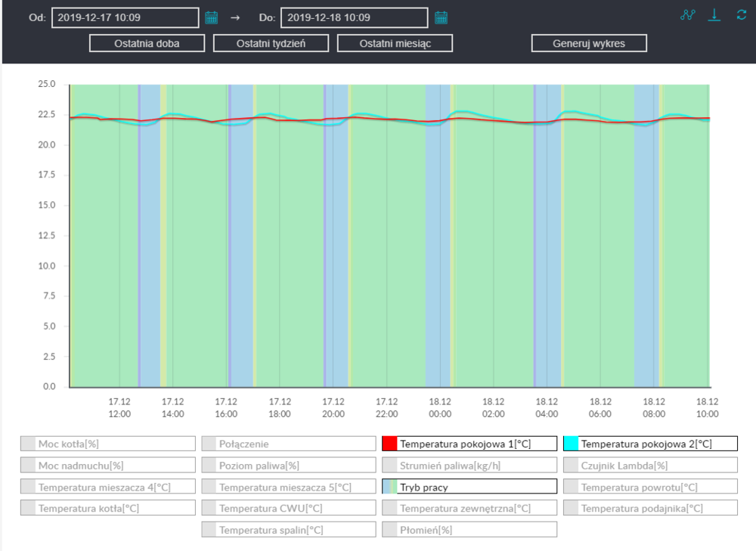Click the 'Od' start date field
The height and width of the screenshot is (551, 756).
pyautogui.click(x=125, y=17)
